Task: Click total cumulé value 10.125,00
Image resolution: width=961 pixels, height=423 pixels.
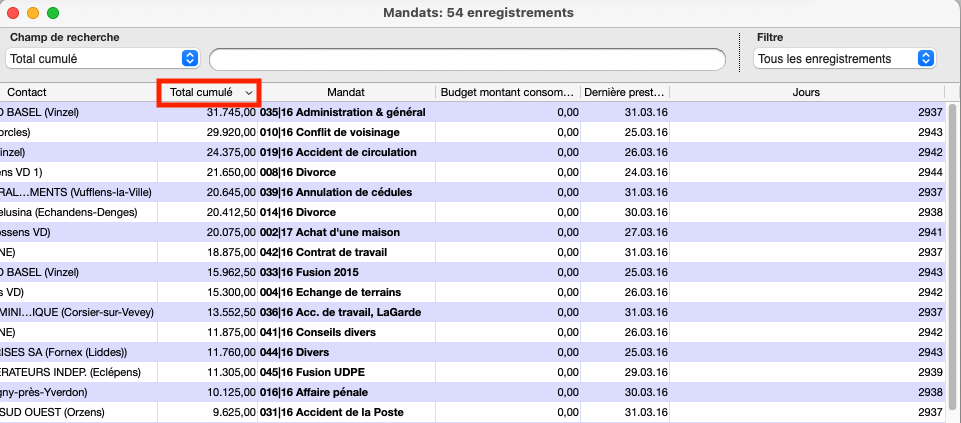Action: point(231,392)
